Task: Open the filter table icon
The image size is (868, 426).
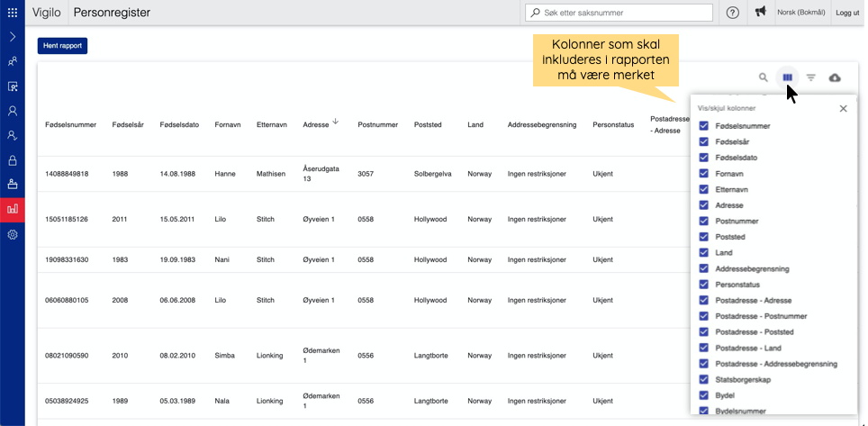Action: point(811,78)
